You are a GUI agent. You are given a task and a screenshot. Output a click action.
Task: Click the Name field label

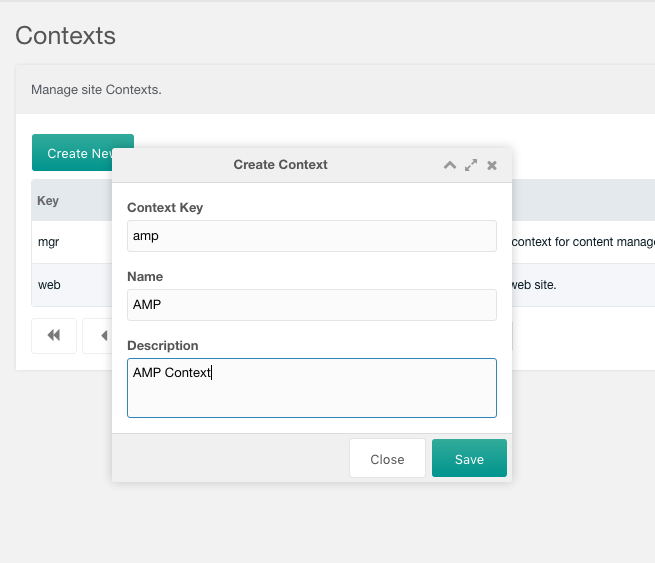coord(145,276)
